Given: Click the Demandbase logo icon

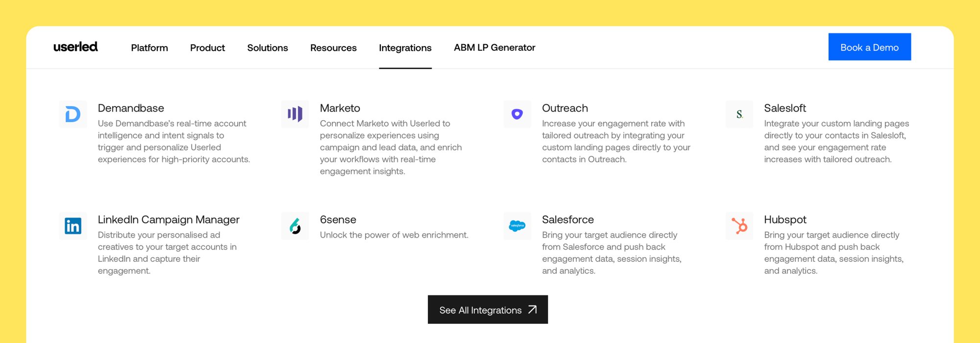Looking at the screenshot, I should 73,114.
